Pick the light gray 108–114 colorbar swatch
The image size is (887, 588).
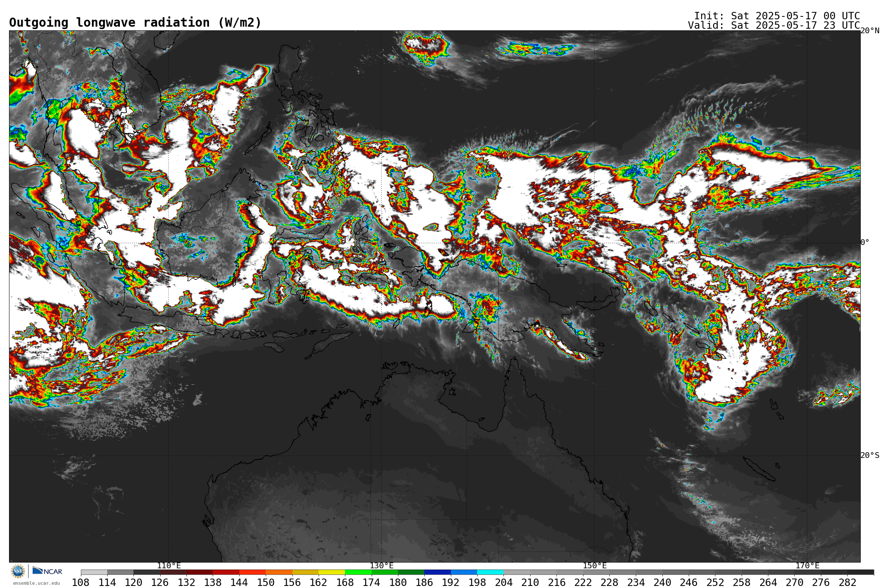coord(94,572)
